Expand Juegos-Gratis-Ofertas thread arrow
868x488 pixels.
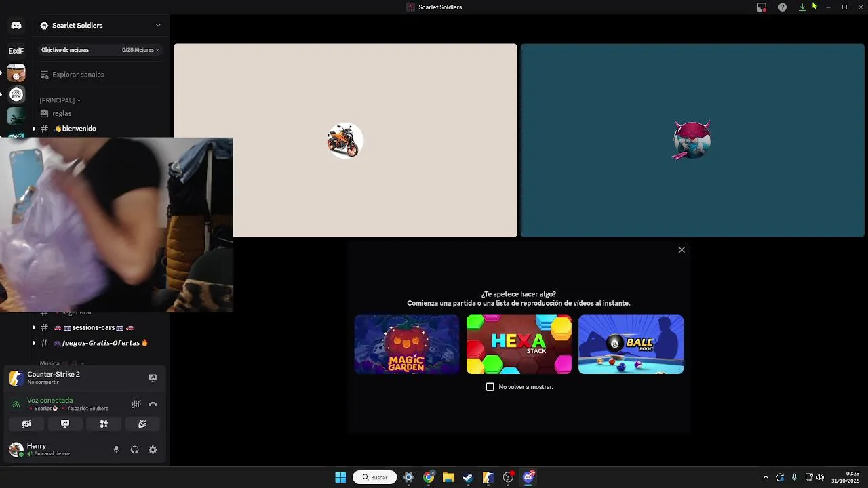pyautogui.click(x=34, y=343)
